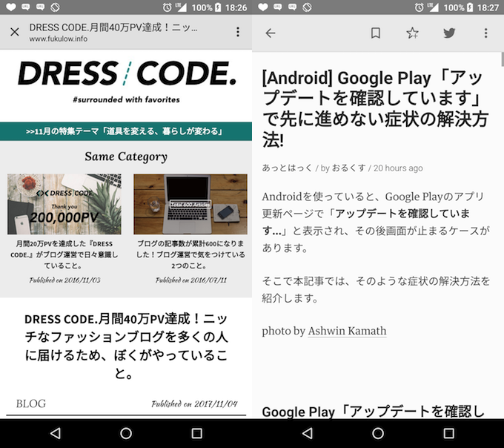Open the Total 600 Articles laptop thumbnail
The height and width of the screenshot is (448, 504).
[x=190, y=204]
